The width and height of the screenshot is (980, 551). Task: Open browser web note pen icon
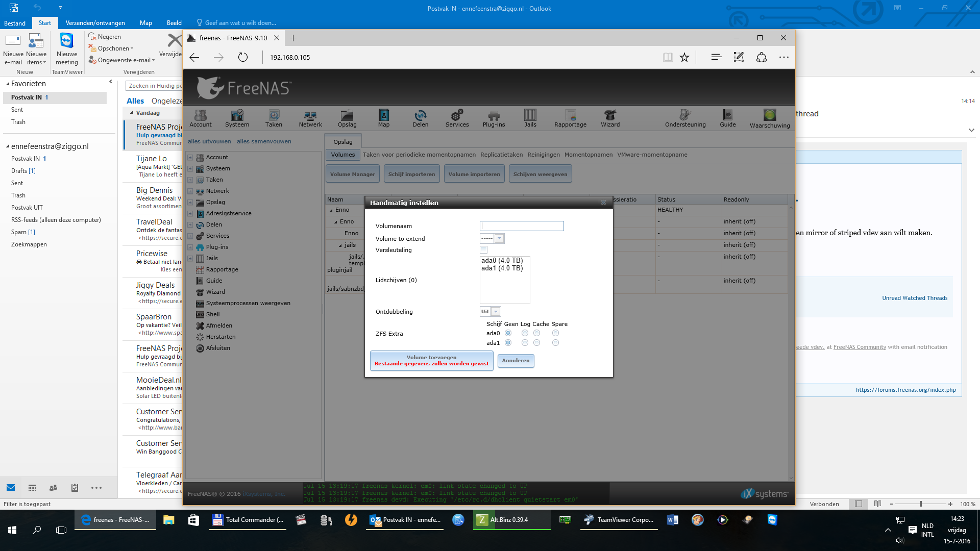pyautogui.click(x=739, y=57)
